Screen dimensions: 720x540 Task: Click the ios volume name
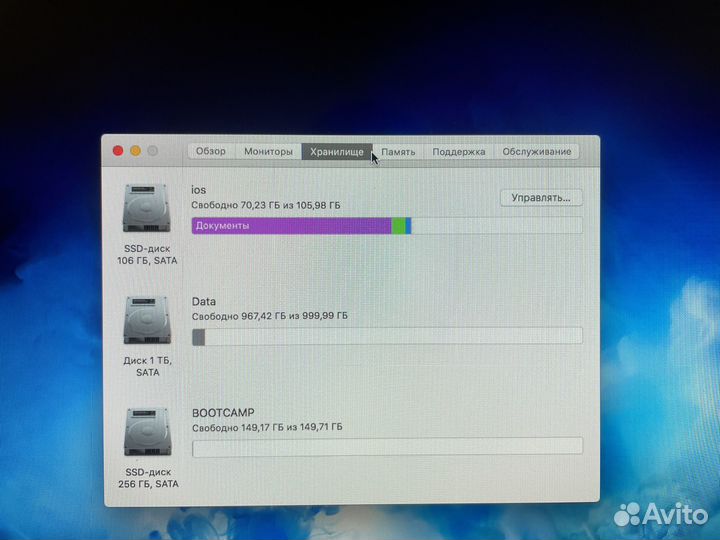coord(198,190)
